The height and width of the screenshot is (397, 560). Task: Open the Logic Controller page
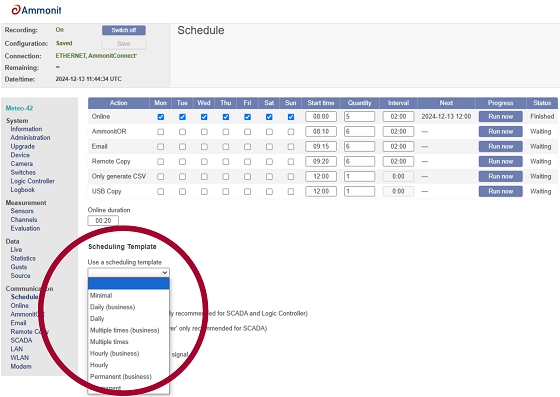[x=32, y=181]
